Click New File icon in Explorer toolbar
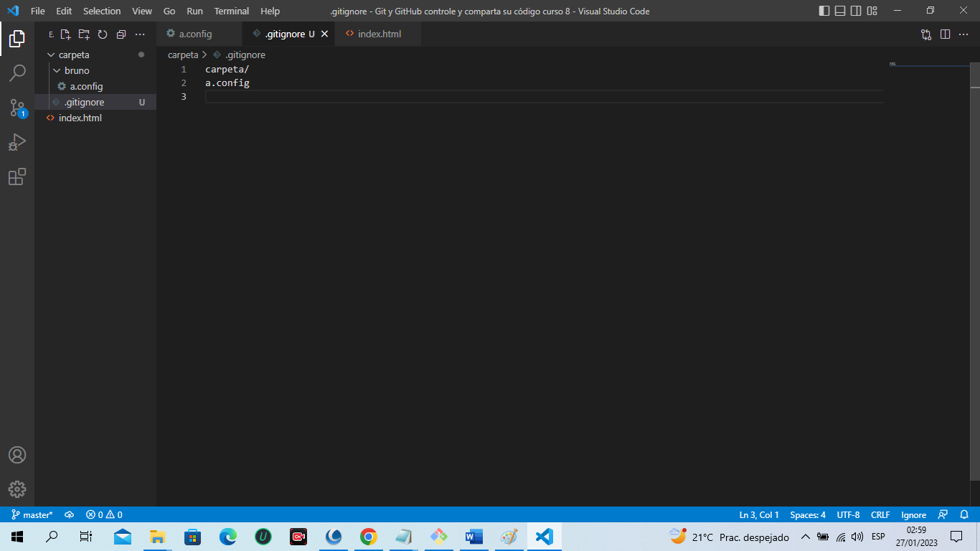Screen dimensions: 980x551 [65, 34]
